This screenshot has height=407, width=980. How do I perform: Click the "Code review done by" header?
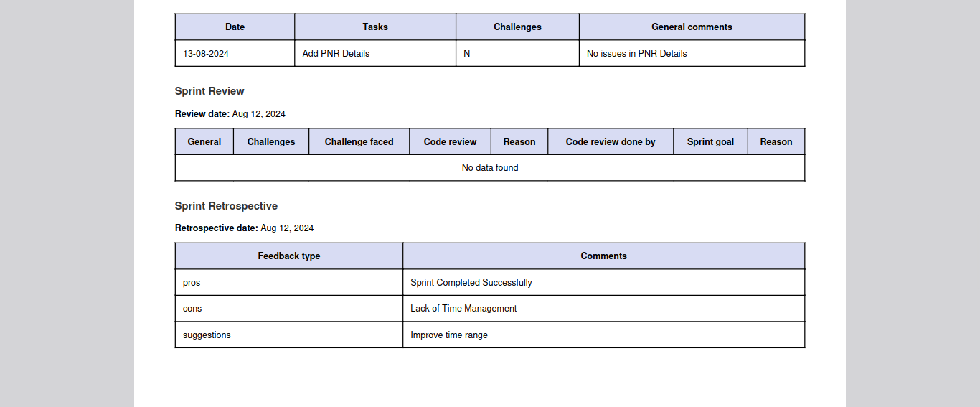[x=611, y=142]
